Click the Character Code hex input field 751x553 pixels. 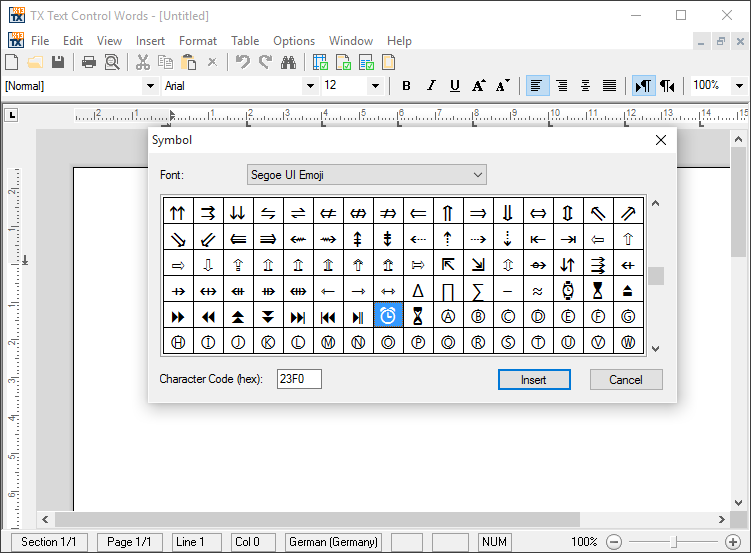[x=299, y=380]
